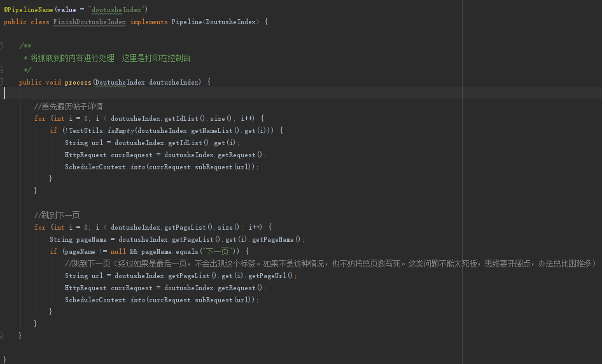Collapse the Javadoc comment fold marker
This screenshot has width=602, height=364.
point(3,46)
